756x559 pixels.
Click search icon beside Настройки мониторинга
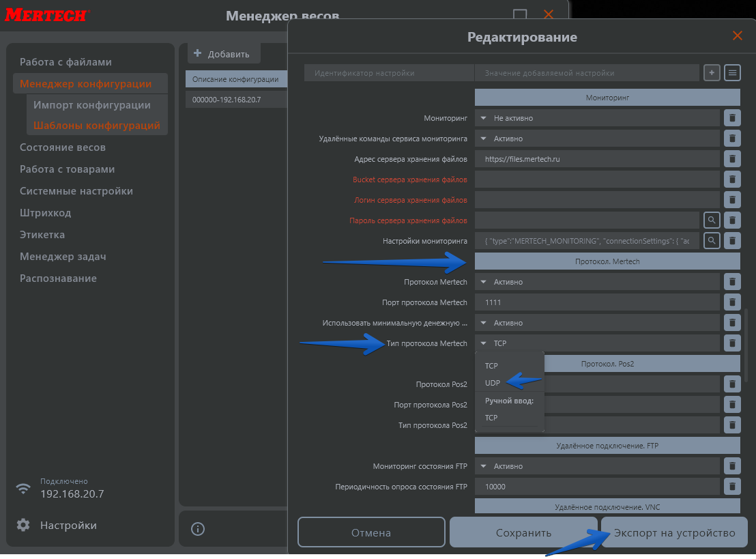point(712,240)
